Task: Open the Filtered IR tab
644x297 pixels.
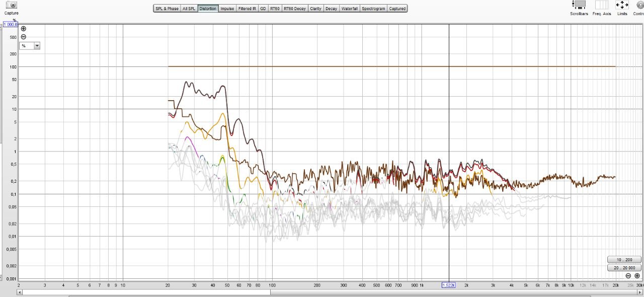Action: [x=247, y=9]
